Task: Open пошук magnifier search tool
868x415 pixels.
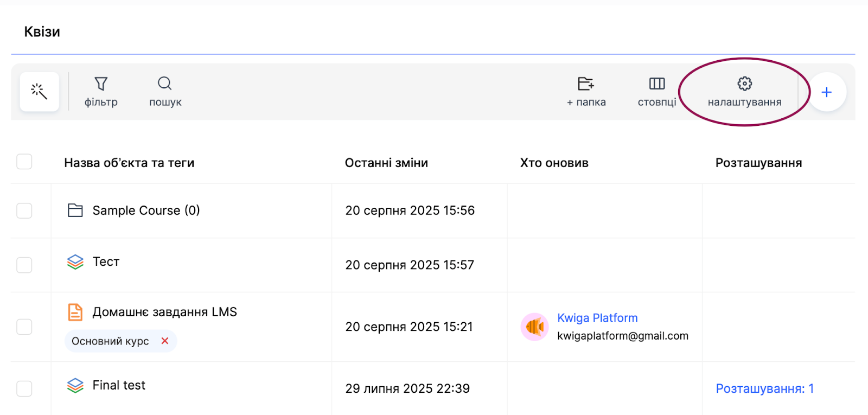Action: (165, 91)
